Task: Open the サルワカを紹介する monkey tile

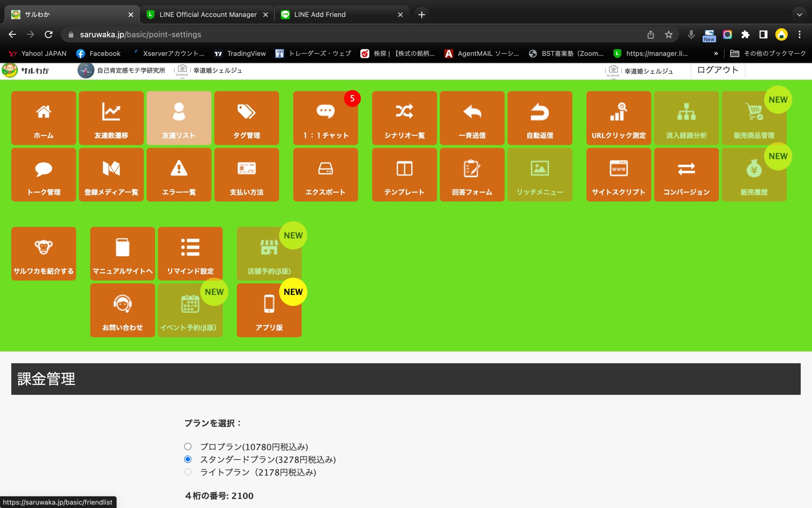Action: pyautogui.click(x=44, y=254)
